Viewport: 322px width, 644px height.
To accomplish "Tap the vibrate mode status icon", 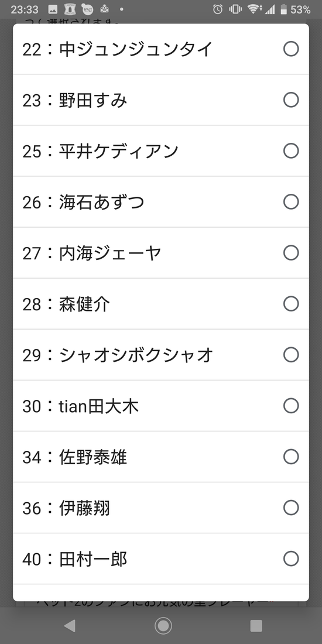I will [x=235, y=9].
